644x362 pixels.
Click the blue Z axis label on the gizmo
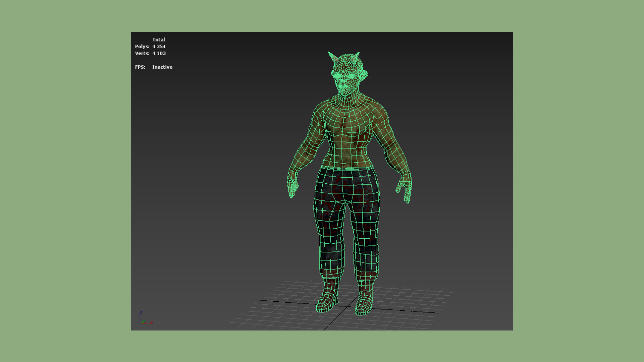[x=141, y=312]
